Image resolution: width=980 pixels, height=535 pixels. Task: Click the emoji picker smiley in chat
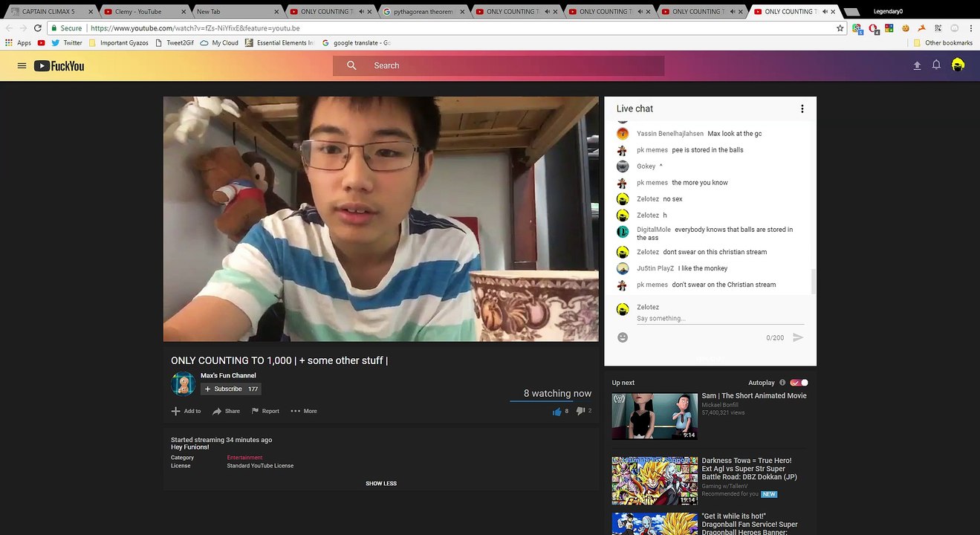(623, 337)
